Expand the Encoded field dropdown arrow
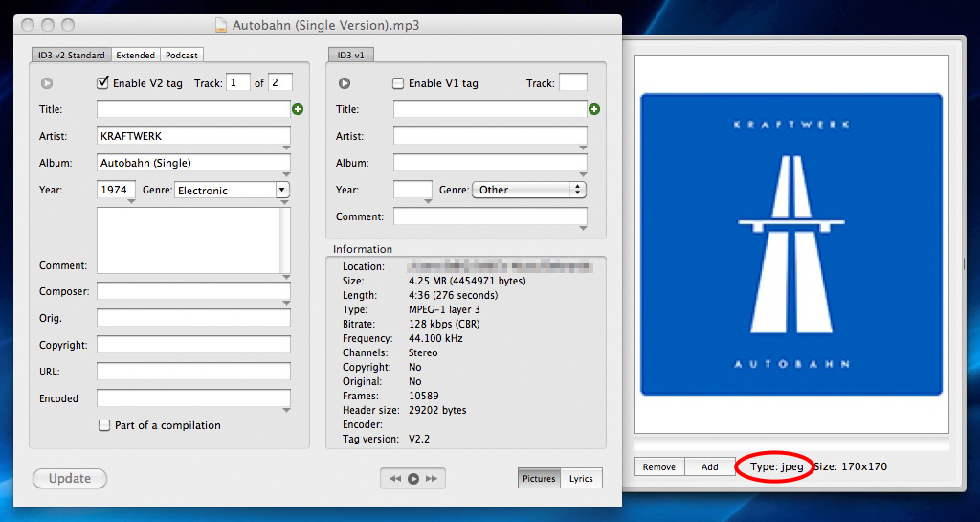The height and width of the screenshot is (522, 980). pos(286,411)
